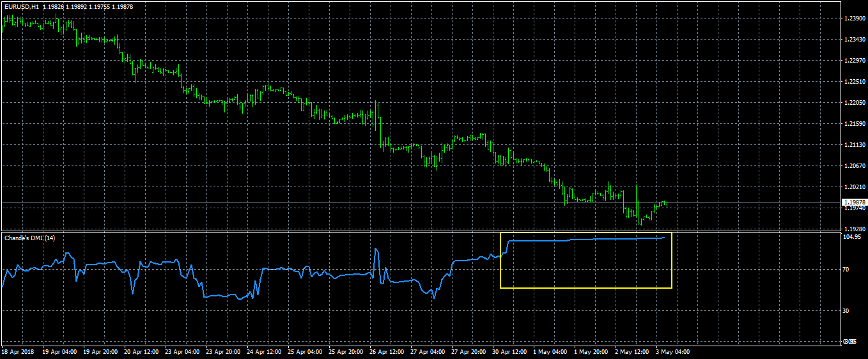
Task: Select the current price tag 1.19878
Action: pos(855,202)
